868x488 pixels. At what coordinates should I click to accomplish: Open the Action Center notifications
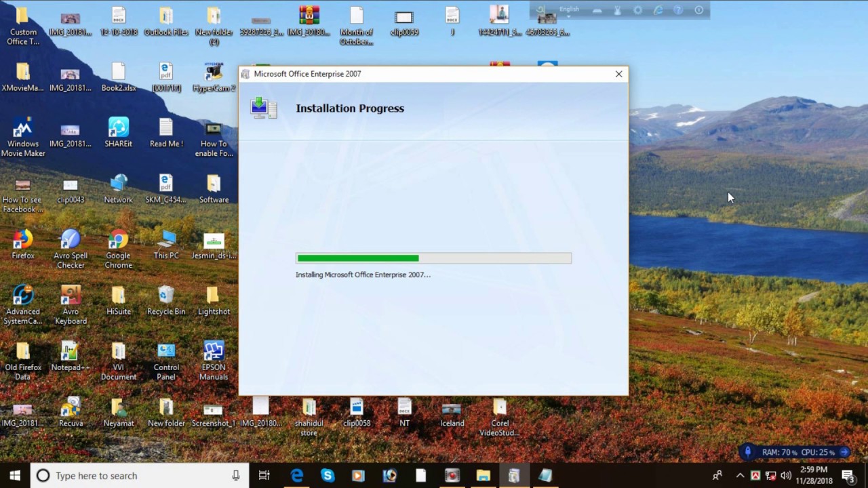(848, 476)
